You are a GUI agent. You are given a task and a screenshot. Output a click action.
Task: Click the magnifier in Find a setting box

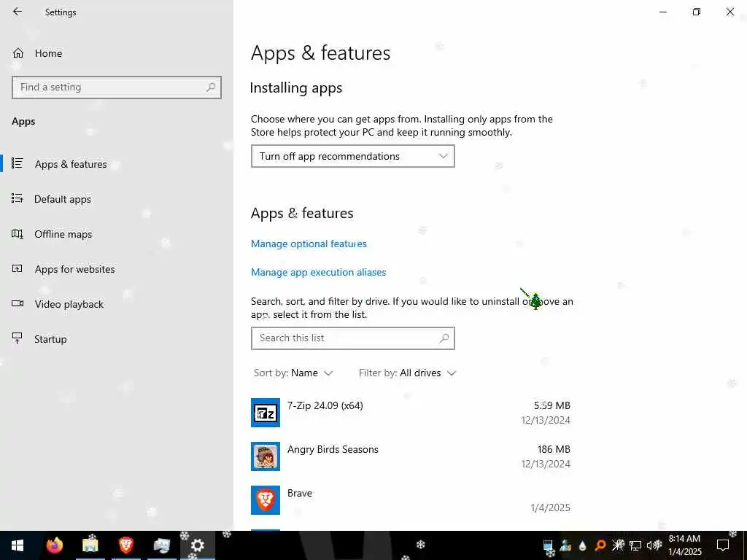[211, 87]
